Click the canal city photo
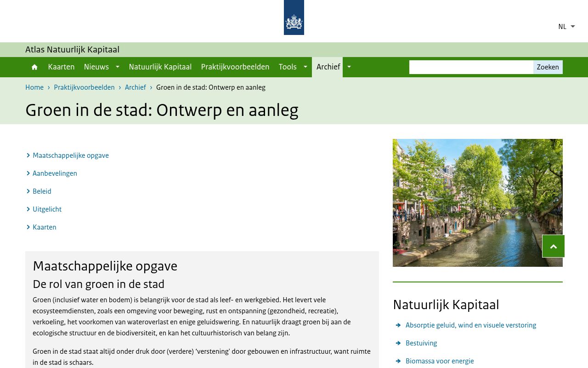Screen dimensions: 588x368 pos(478,203)
